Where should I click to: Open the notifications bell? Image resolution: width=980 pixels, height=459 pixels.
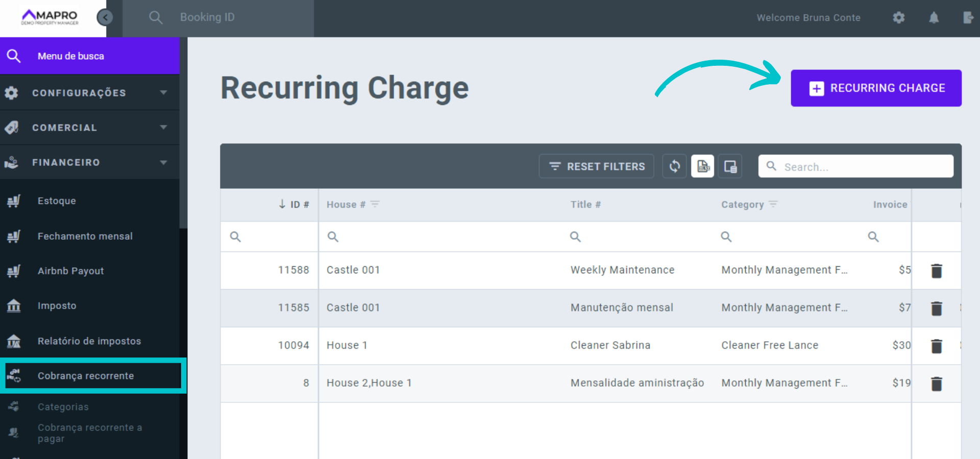(934, 18)
